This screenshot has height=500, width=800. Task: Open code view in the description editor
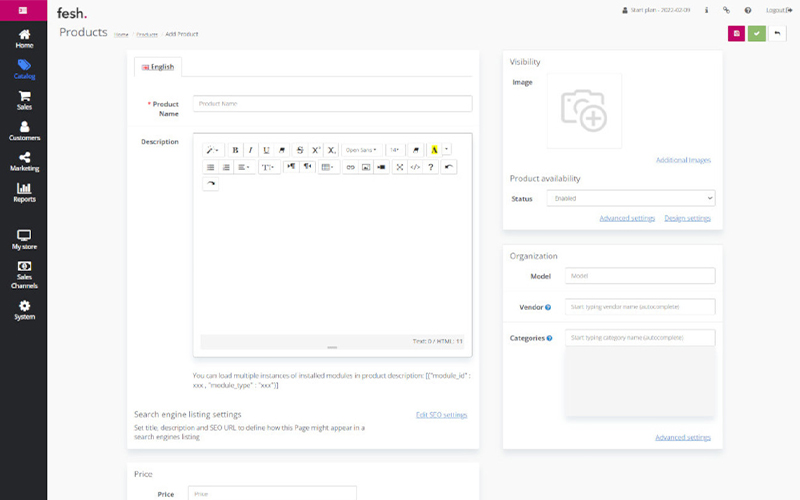click(415, 167)
